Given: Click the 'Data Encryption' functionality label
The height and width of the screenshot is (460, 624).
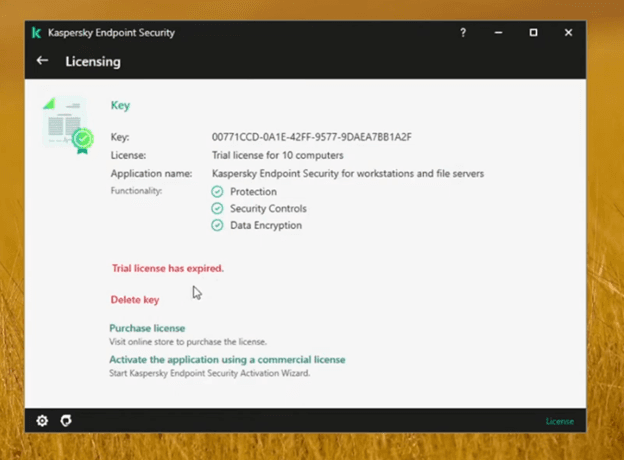Looking at the screenshot, I should click(266, 225).
